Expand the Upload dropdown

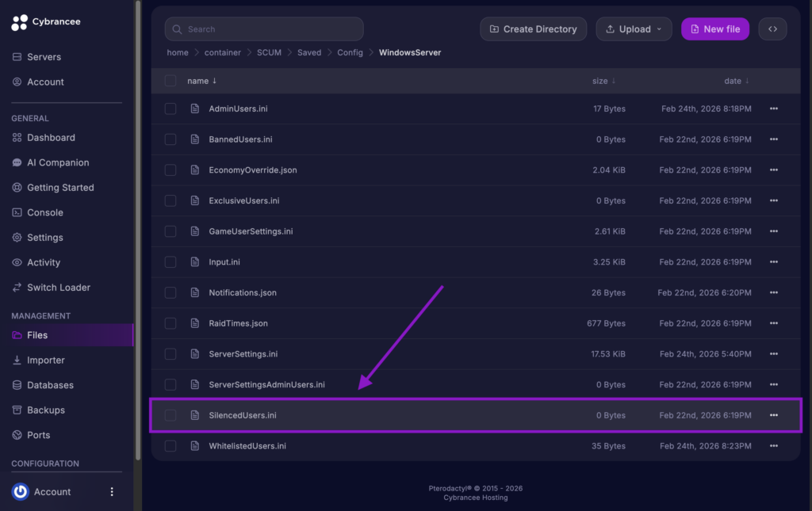click(634, 29)
